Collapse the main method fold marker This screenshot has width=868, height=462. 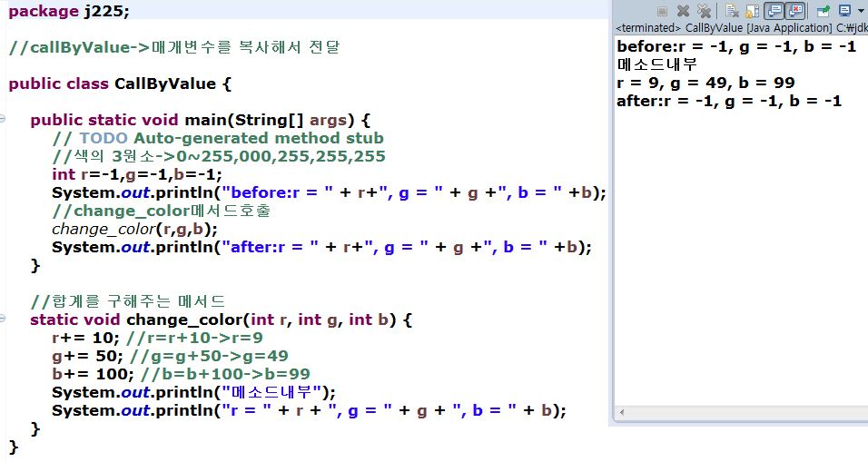click(3, 118)
